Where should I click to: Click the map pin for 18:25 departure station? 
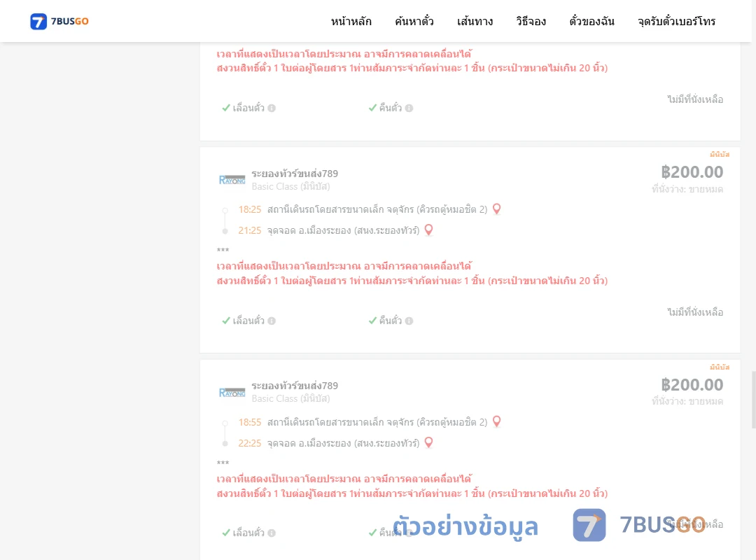(x=496, y=209)
